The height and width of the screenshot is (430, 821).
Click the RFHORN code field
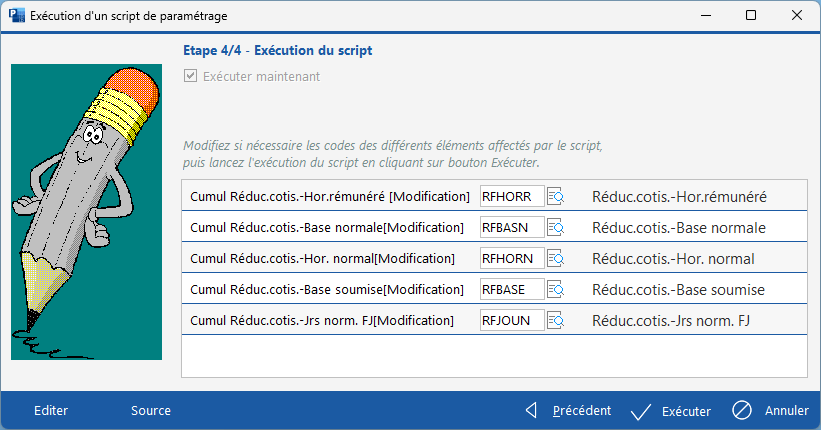pyautogui.click(x=512, y=259)
